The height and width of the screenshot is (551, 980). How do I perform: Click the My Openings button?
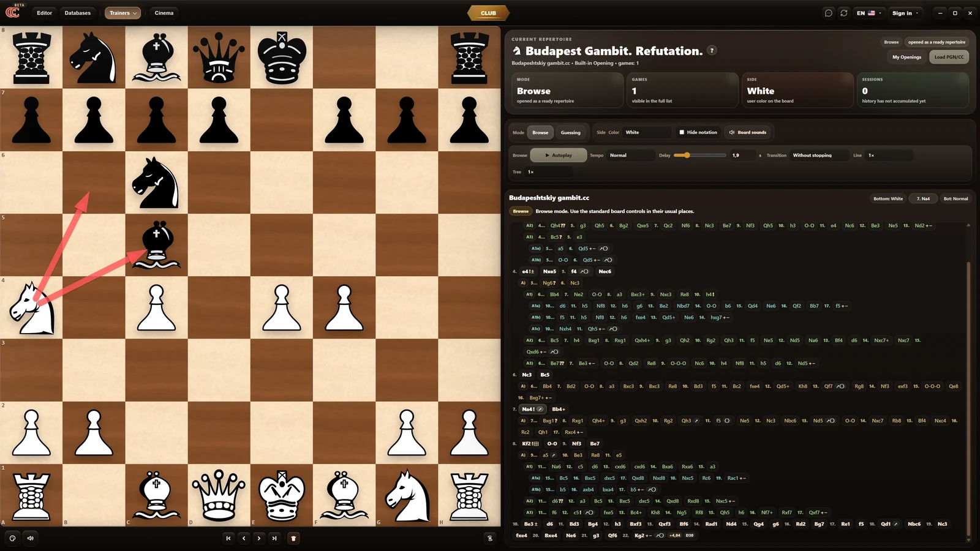[x=907, y=57]
